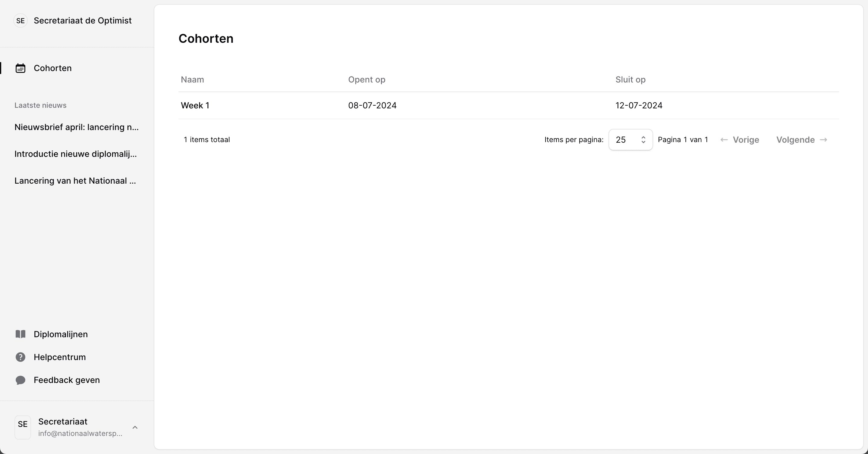This screenshot has height=454, width=868.
Task: Click the left arrow icon beside Vorige
Action: point(724,140)
